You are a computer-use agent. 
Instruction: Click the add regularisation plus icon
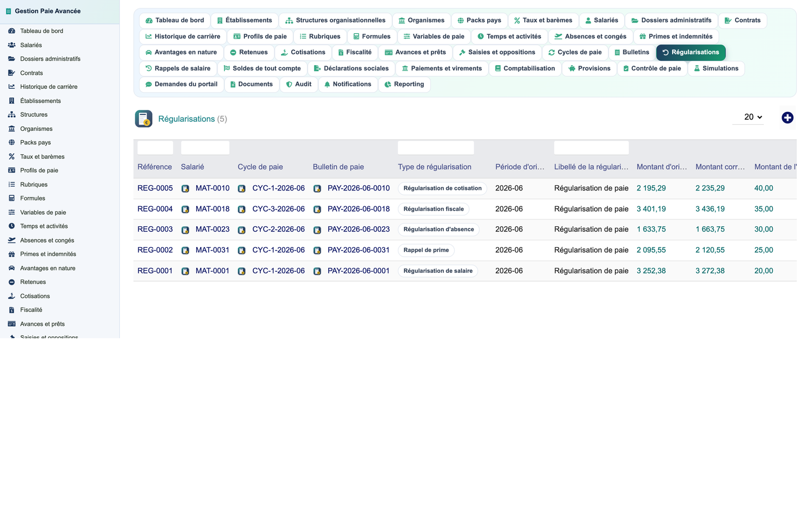pyautogui.click(x=787, y=117)
